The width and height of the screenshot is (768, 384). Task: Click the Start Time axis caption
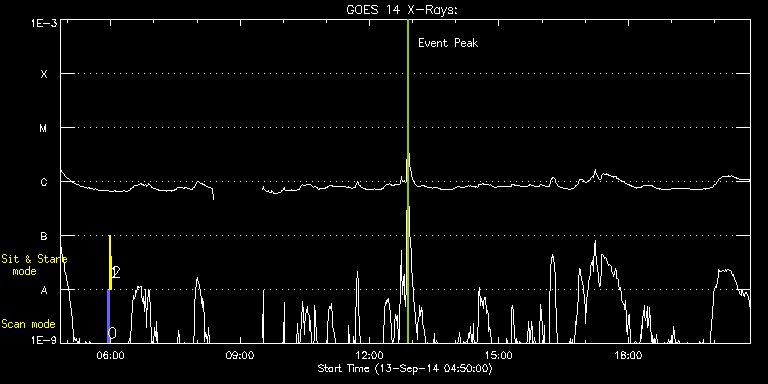(406, 368)
